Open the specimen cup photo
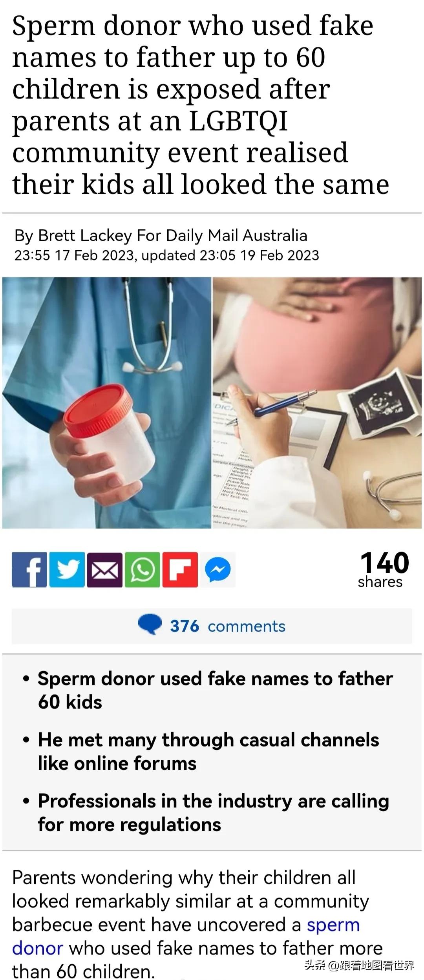This screenshot has width=424, height=980. coord(107,403)
